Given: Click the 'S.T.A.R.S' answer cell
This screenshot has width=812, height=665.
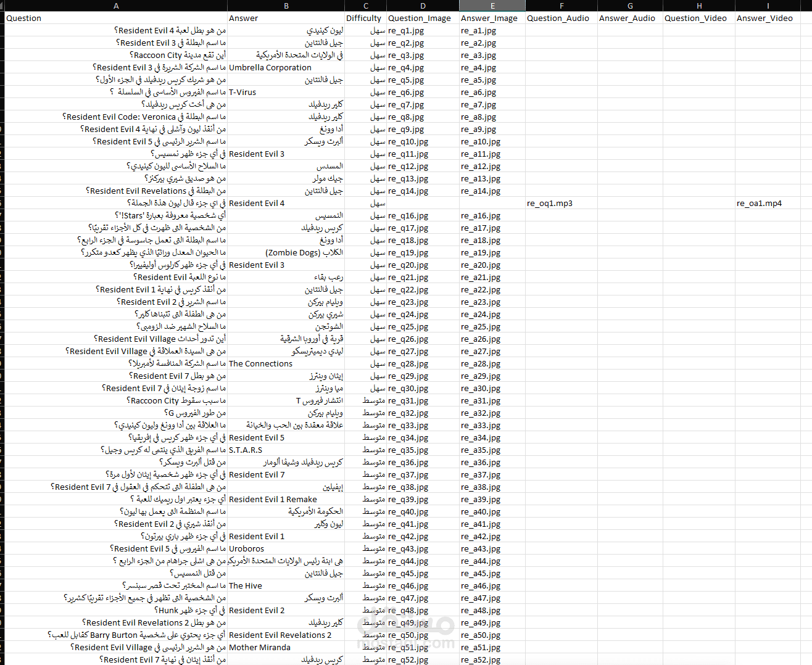Looking at the screenshot, I should pos(286,450).
